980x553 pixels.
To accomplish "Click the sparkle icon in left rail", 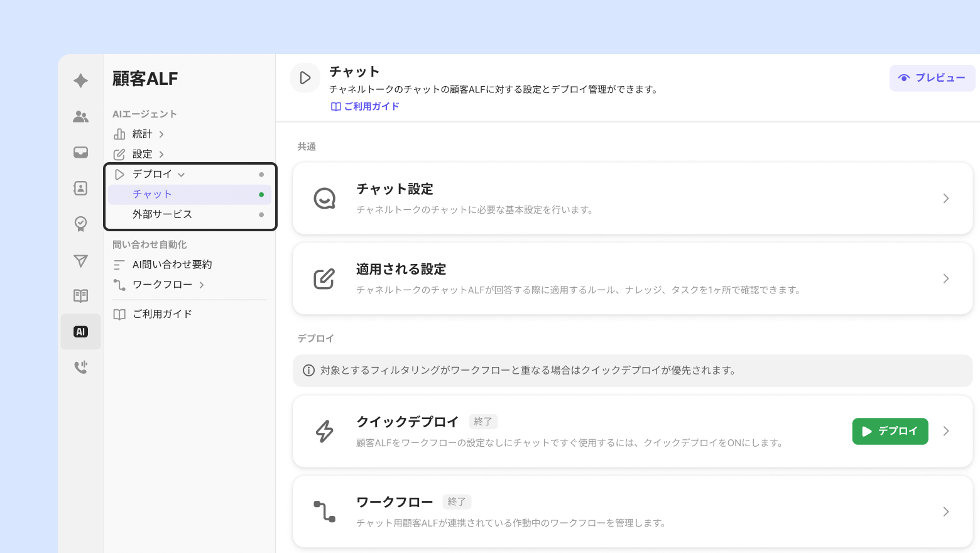I will click(x=80, y=80).
